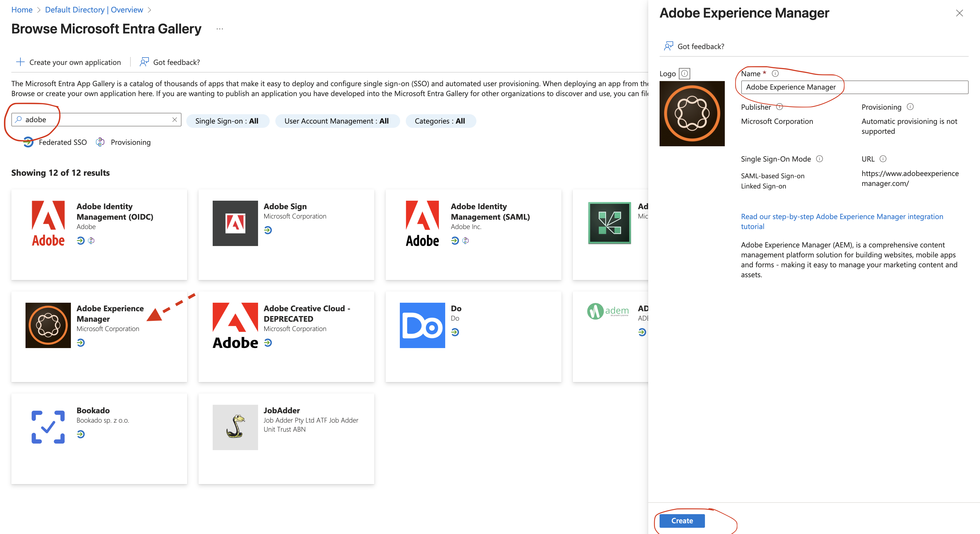Image resolution: width=980 pixels, height=534 pixels.
Task: Click the adem app logo
Action: point(608,311)
